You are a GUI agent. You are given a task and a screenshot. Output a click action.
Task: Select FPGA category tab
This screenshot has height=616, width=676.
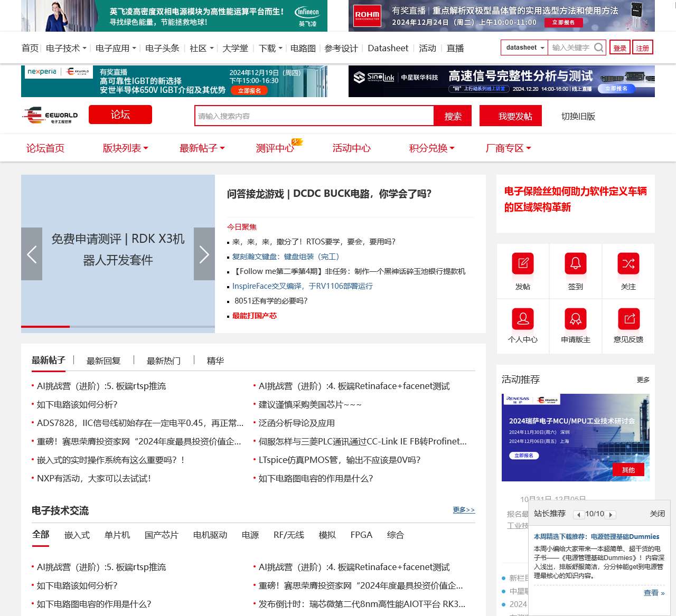pos(361,535)
